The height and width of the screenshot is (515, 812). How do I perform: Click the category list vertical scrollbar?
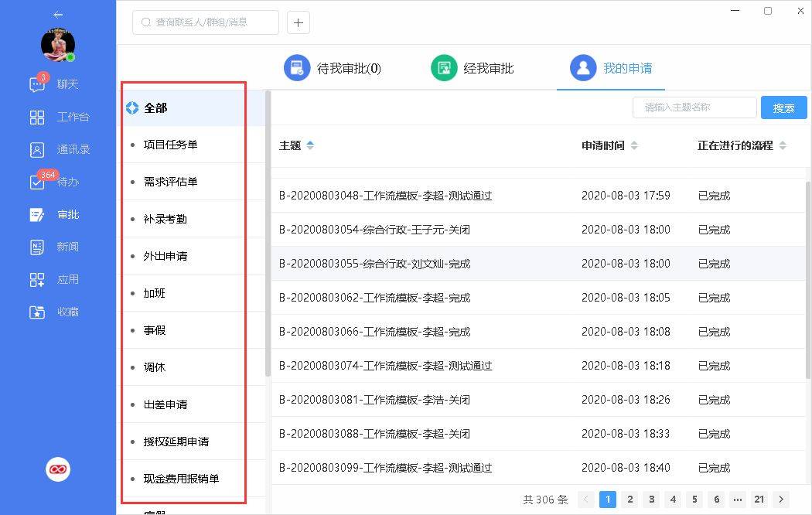click(x=268, y=232)
